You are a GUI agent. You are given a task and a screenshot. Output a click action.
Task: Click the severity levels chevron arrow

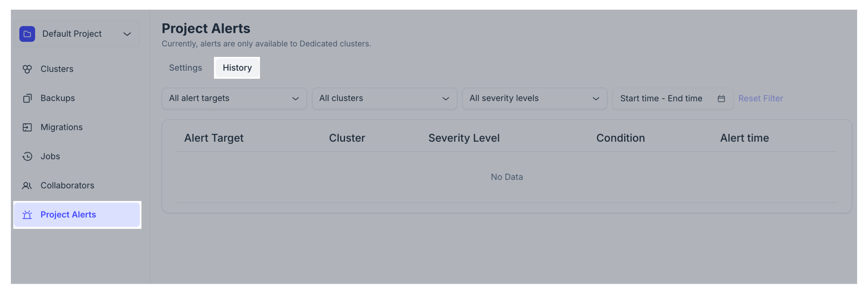pos(596,98)
